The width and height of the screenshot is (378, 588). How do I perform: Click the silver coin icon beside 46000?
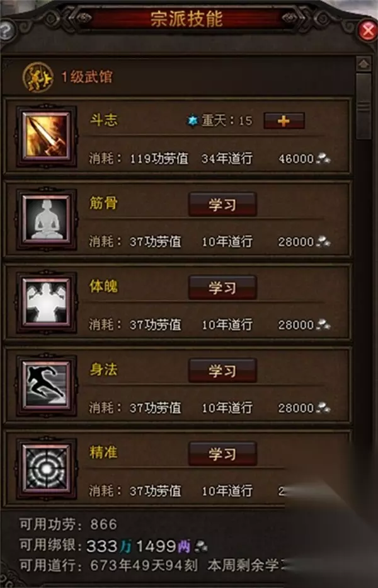click(x=323, y=159)
